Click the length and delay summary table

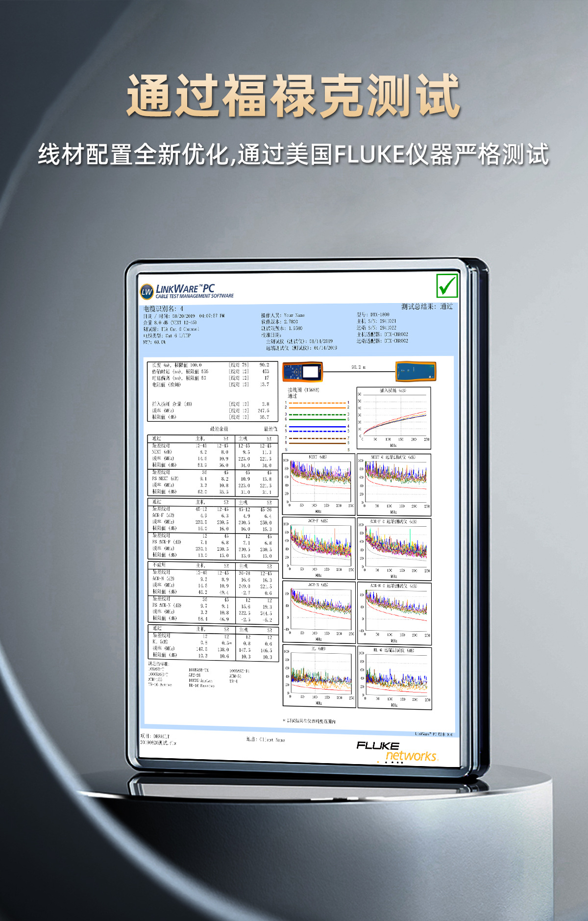point(212,391)
